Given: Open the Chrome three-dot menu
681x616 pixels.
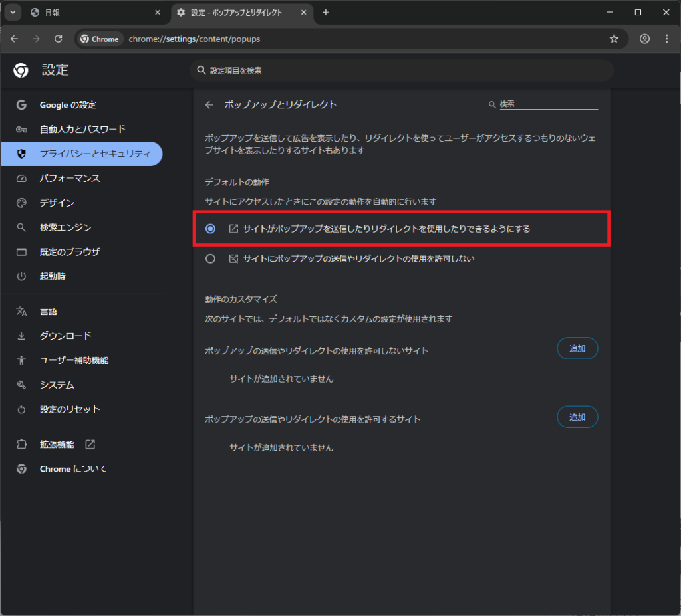Looking at the screenshot, I should click(x=667, y=39).
